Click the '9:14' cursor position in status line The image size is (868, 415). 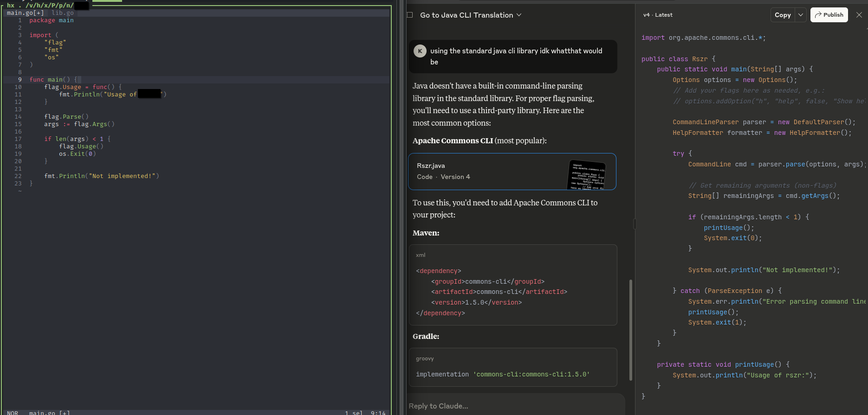pos(378,413)
